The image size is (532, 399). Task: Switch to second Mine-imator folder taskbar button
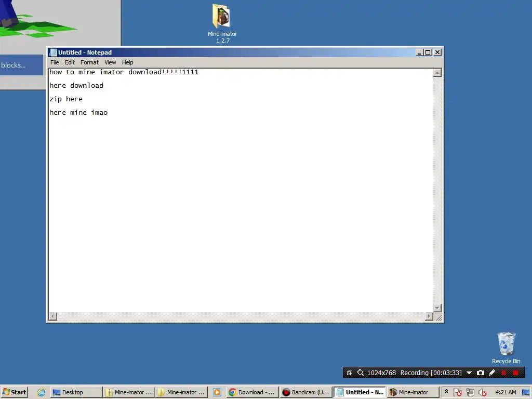coord(181,392)
